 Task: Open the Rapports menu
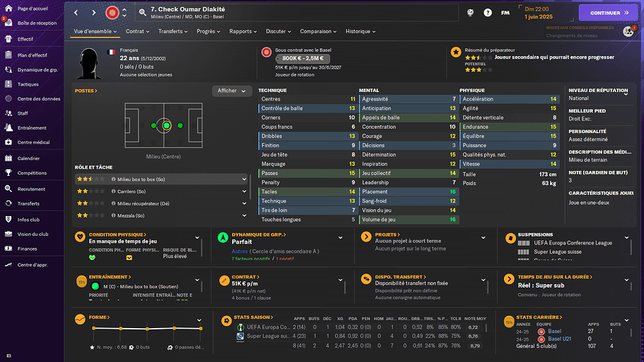click(x=243, y=31)
